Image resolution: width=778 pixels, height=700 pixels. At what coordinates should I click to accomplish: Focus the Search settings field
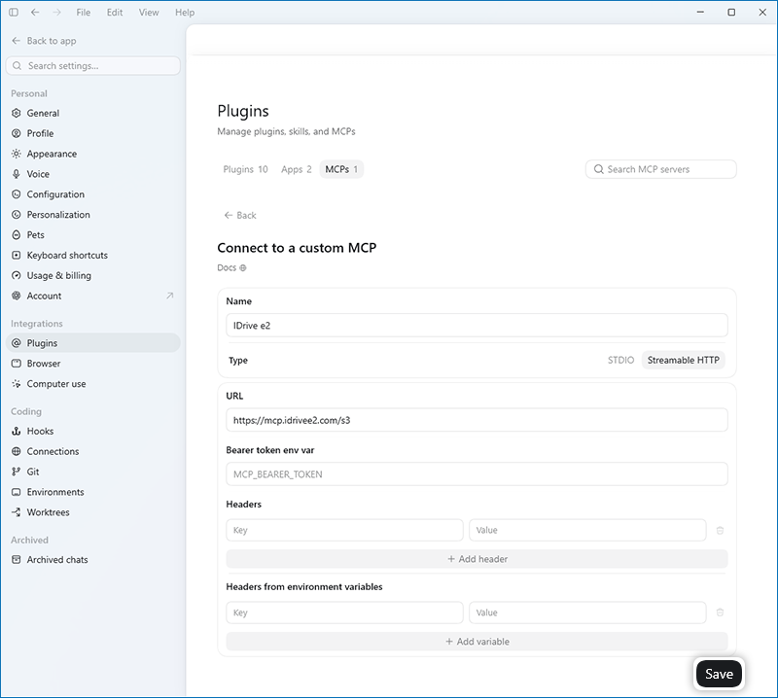coord(93,65)
